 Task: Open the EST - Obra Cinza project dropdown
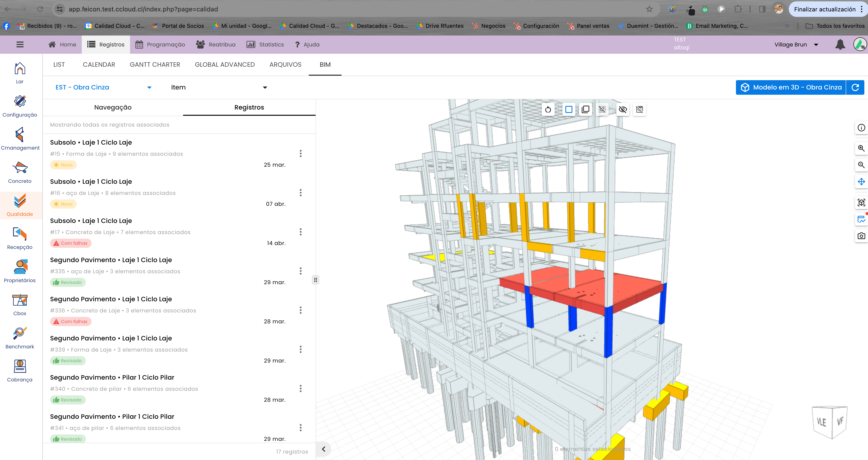point(104,87)
